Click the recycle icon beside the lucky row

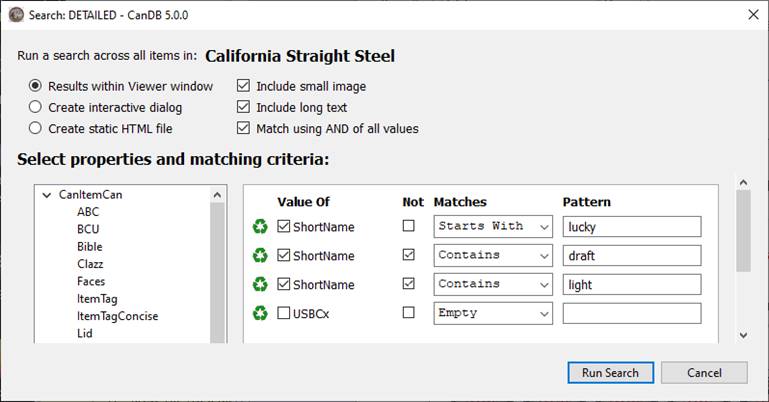point(260,226)
